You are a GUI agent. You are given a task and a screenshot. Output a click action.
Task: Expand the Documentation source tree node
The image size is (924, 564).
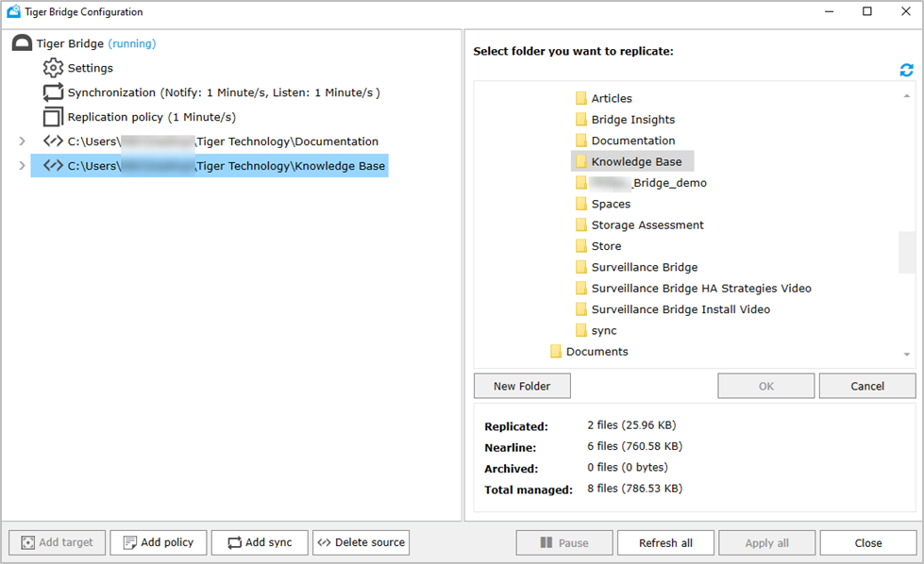[23, 141]
